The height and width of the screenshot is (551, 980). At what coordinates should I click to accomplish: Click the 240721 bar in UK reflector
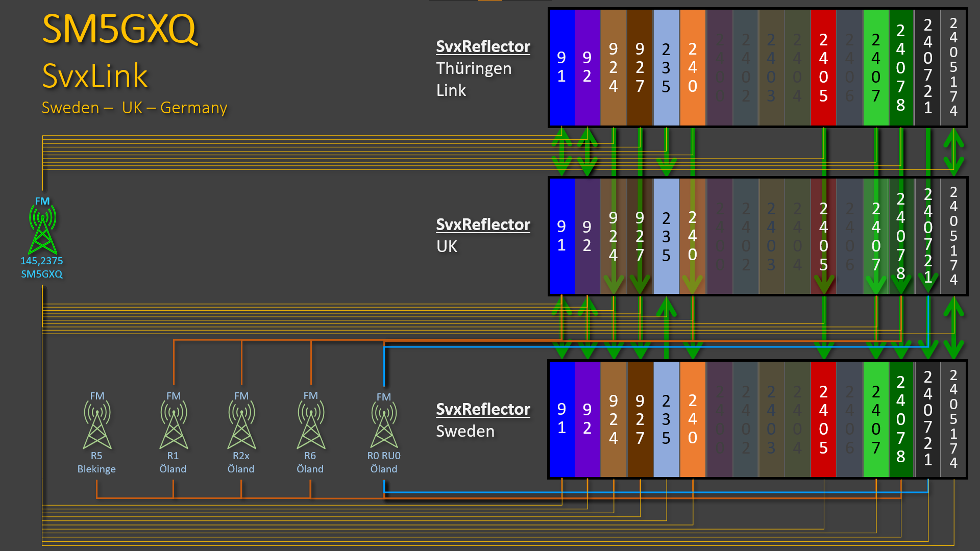coord(928,236)
